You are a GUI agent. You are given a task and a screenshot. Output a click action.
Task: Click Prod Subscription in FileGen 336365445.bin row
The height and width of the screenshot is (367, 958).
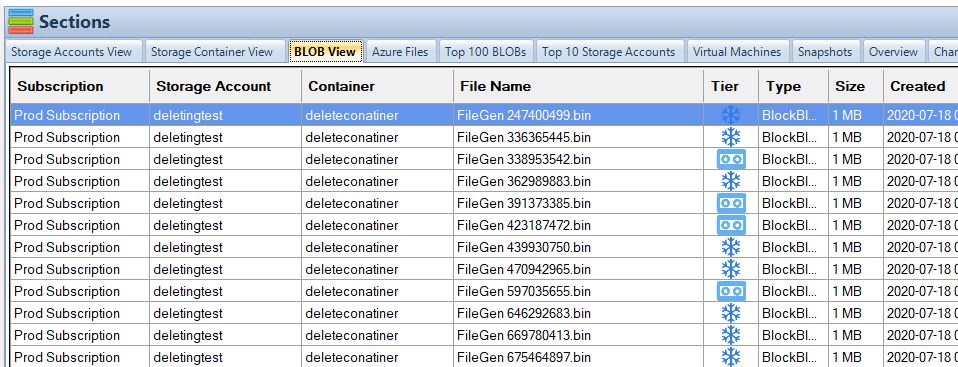tap(67, 137)
